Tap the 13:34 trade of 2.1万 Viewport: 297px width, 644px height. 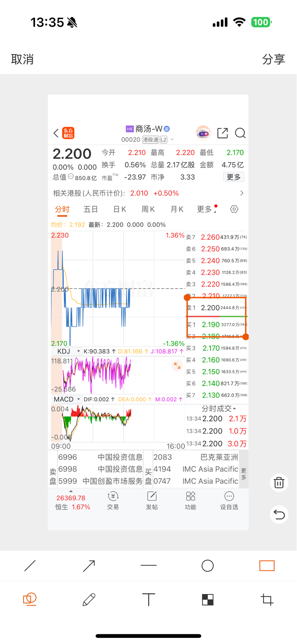pyautogui.click(x=217, y=419)
